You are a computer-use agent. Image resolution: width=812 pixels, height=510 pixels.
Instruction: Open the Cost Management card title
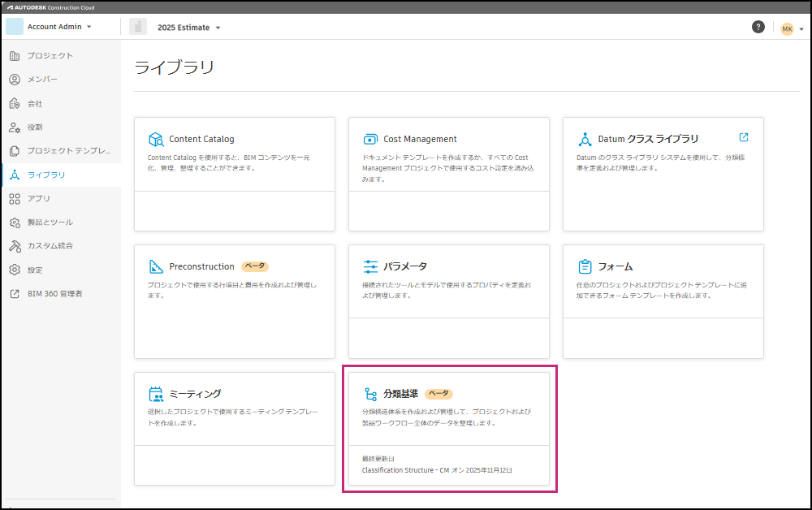tap(420, 140)
